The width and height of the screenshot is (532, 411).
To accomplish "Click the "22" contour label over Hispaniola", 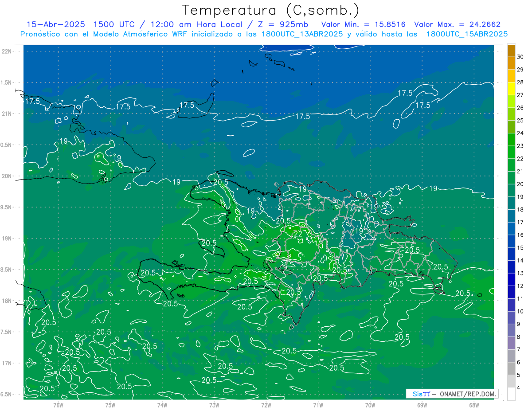I will (x=298, y=234).
